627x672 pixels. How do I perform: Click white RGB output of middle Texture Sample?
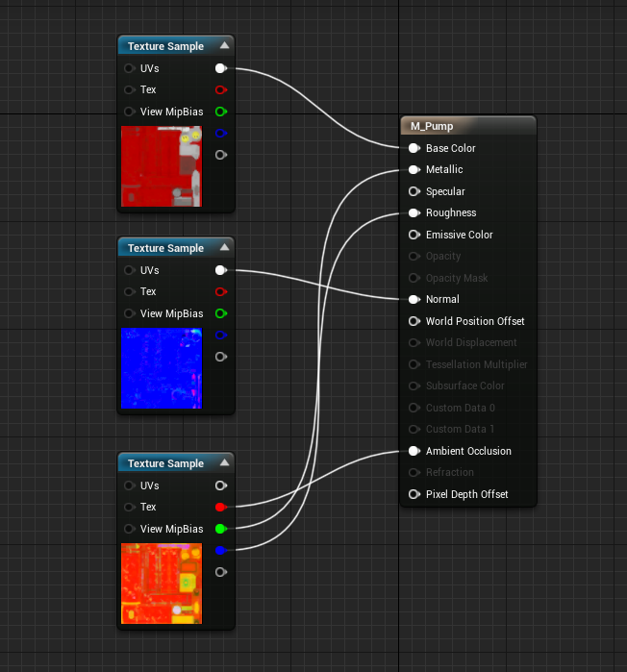[221, 270]
